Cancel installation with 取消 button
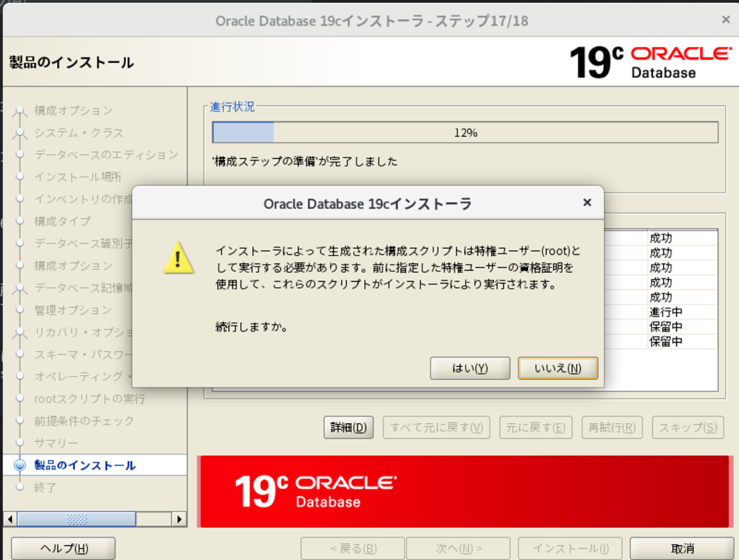The width and height of the screenshot is (739, 560). (x=682, y=548)
